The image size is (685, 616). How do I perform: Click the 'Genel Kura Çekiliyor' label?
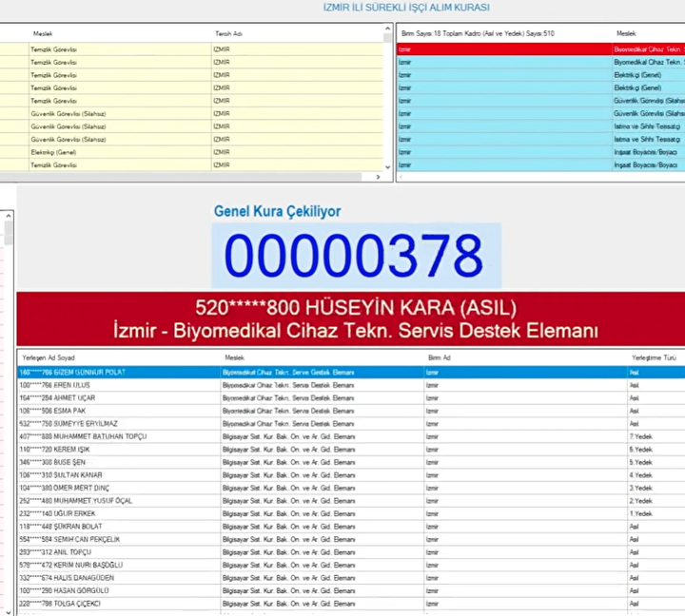tap(277, 211)
